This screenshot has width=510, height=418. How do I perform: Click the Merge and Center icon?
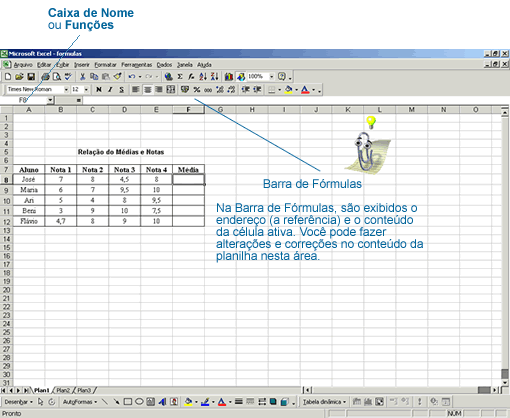coord(171,89)
